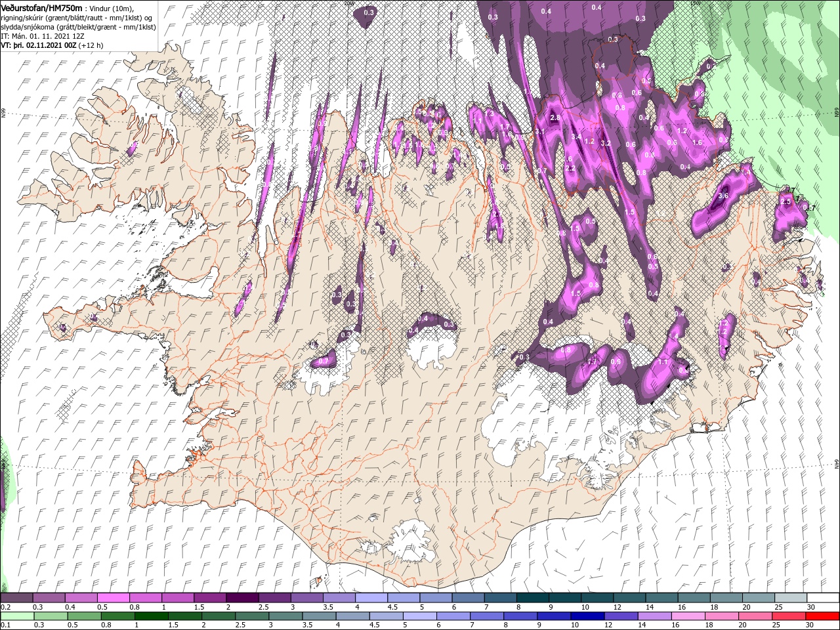
Task: Pick the dark green swatch labeled 1 in rain legend
Action: tap(151, 616)
